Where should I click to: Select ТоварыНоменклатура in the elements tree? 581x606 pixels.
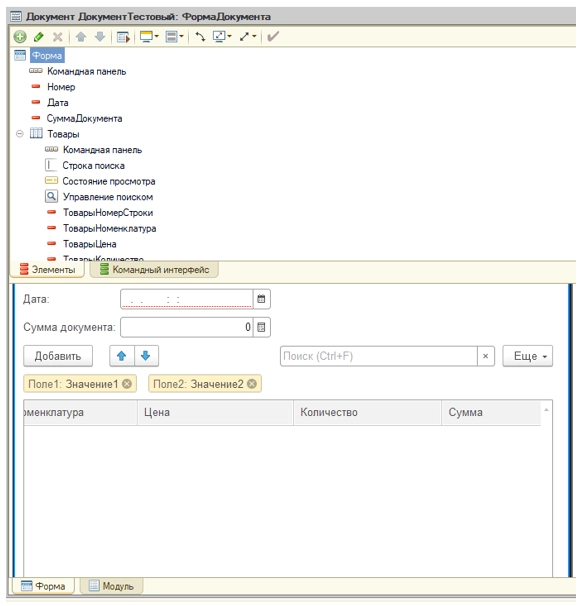110,228
